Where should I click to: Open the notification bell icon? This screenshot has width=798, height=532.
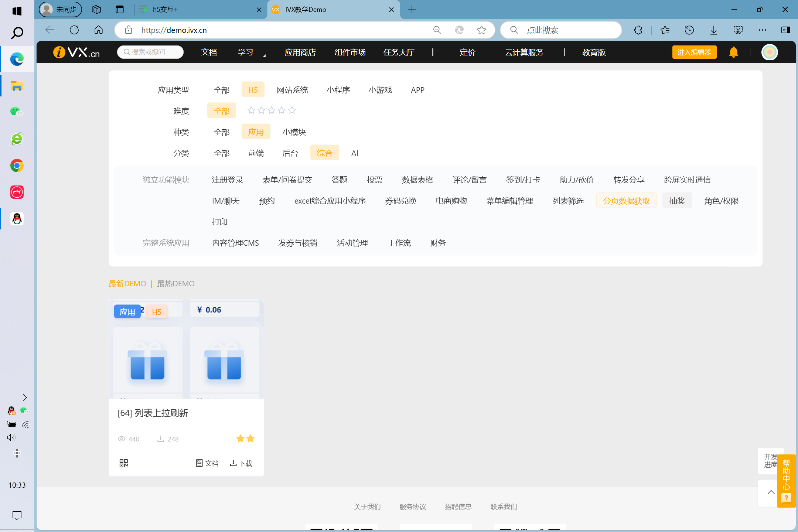(734, 52)
